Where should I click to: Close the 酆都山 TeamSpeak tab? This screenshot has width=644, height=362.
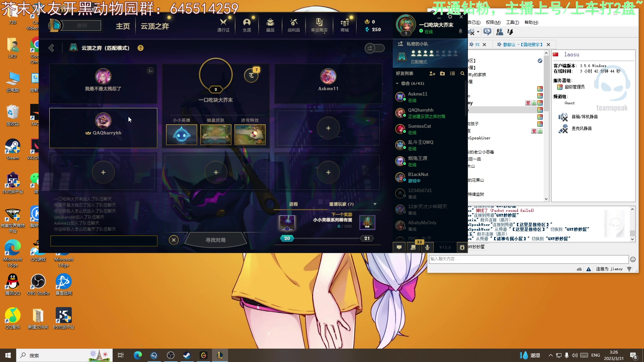click(548, 45)
